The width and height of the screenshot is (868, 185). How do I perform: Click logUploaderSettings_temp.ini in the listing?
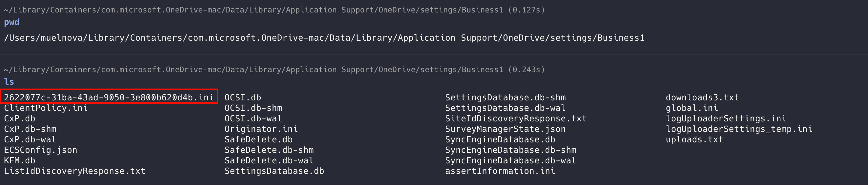click(739, 129)
